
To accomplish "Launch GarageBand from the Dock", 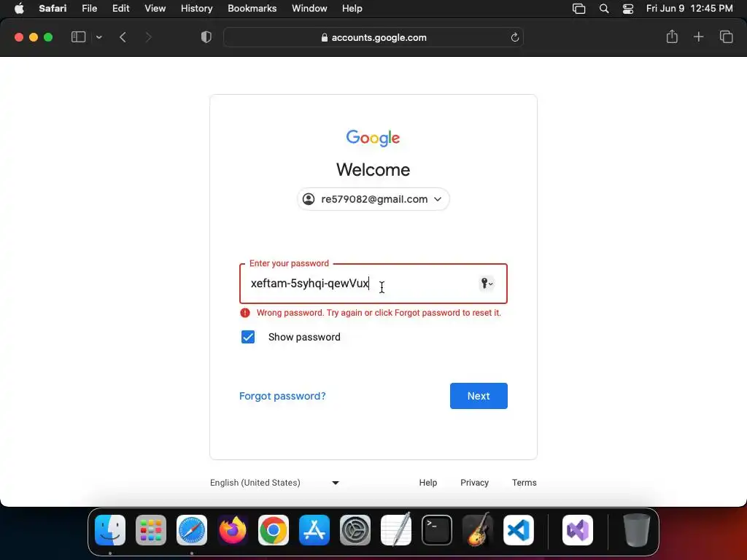I will tap(478, 529).
